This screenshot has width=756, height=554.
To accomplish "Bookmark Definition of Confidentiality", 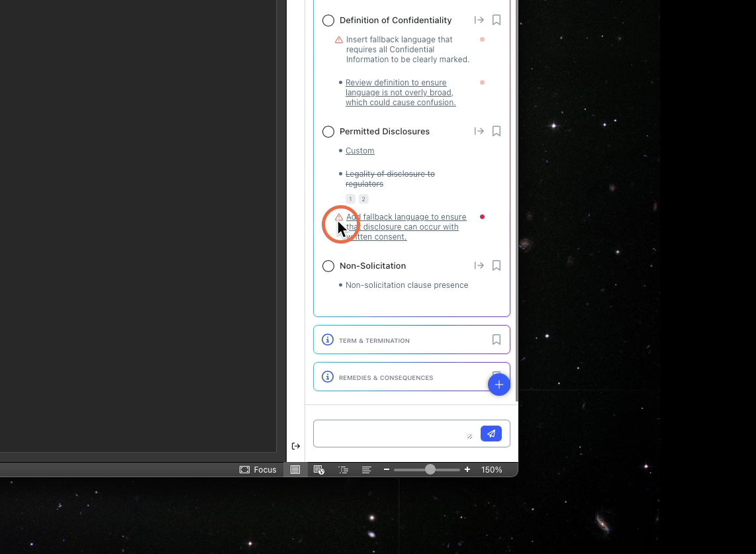I will click(496, 20).
